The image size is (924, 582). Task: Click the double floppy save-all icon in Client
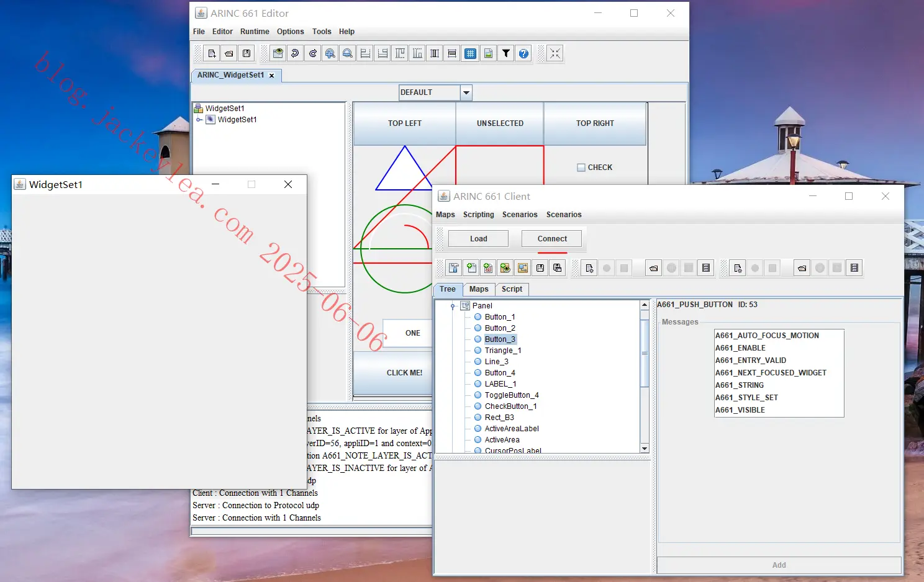pos(558,268)
